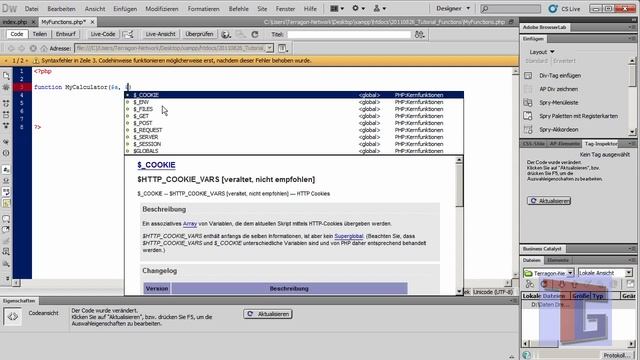Viewport: 640px width, 360px height.
Task: Select AP Div zeichnen tool
Action: point(558,89)
